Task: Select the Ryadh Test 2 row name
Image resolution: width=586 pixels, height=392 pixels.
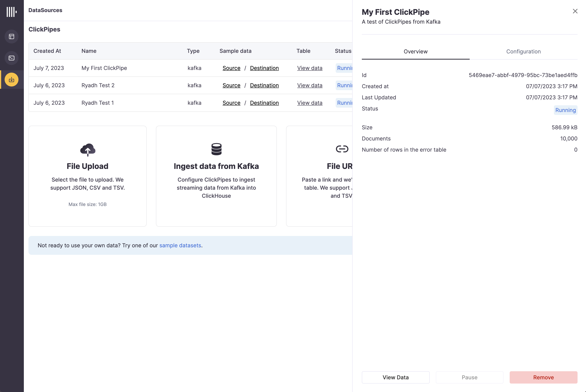Action: coord(98,86)
